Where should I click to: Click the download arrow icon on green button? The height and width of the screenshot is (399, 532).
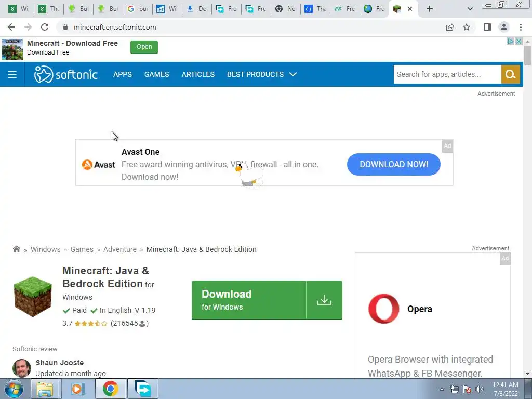pyautogui.click(x=324, y=300)
